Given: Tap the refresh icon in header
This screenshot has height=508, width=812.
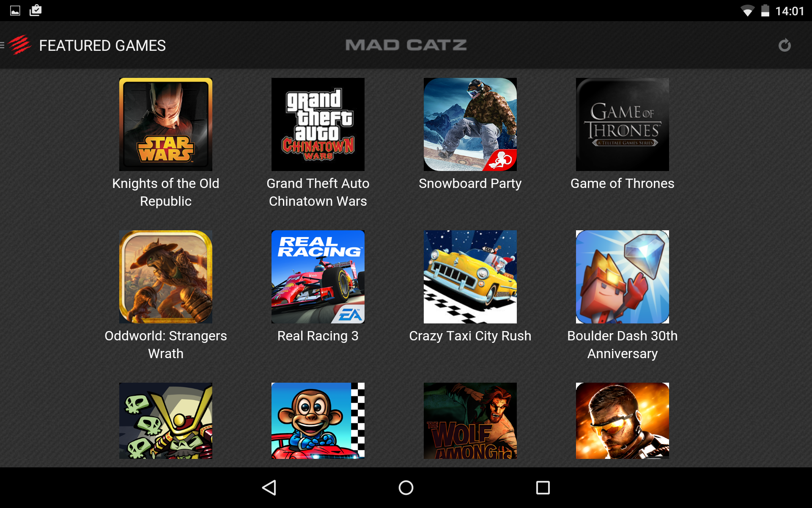Looking at the screenshot, I should [x=785, y=45].
